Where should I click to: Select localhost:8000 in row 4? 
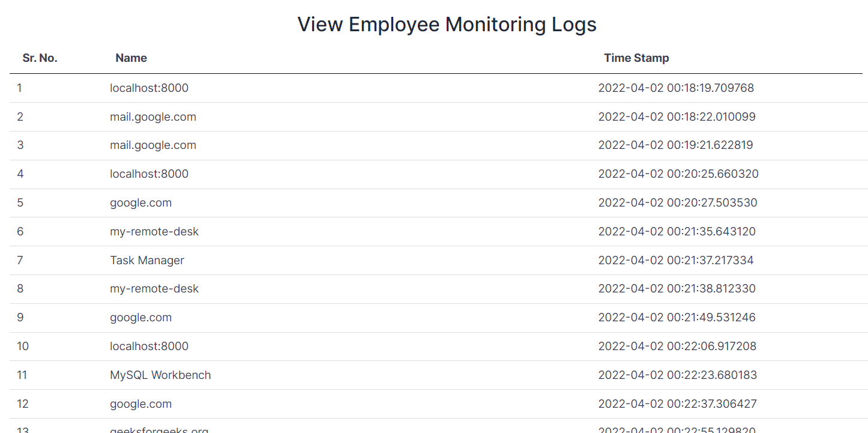coord(149,174)
